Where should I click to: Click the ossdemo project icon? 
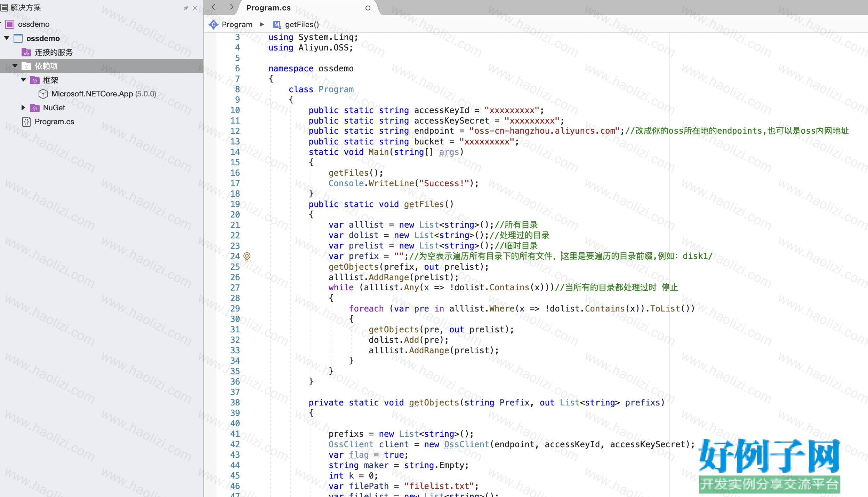[x=18, y=38]
